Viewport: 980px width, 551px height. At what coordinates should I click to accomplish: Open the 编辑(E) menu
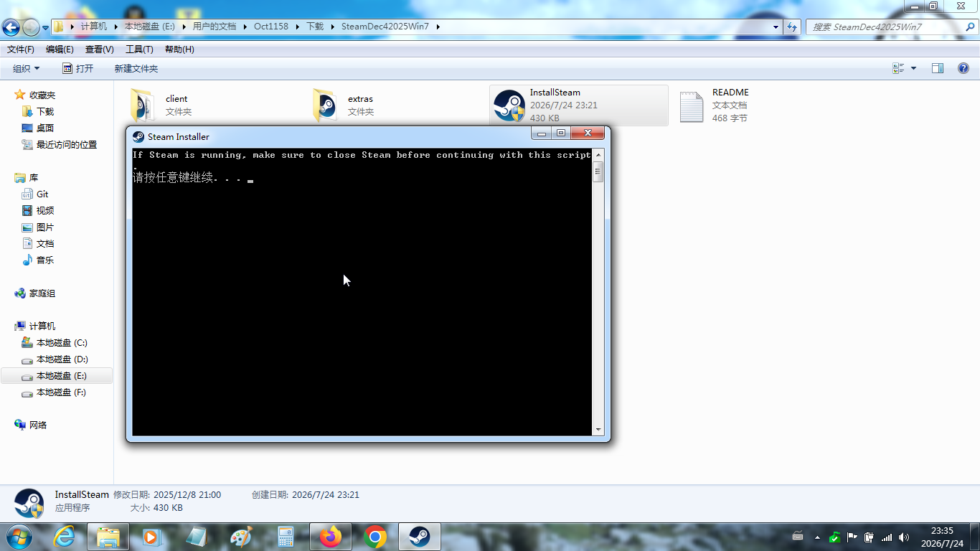click(60, 50)
